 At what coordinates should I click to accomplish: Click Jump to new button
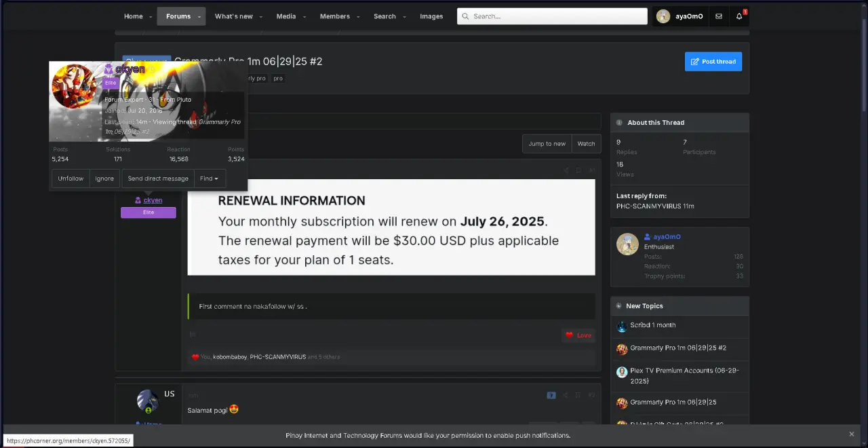click(x=547, y=144)
